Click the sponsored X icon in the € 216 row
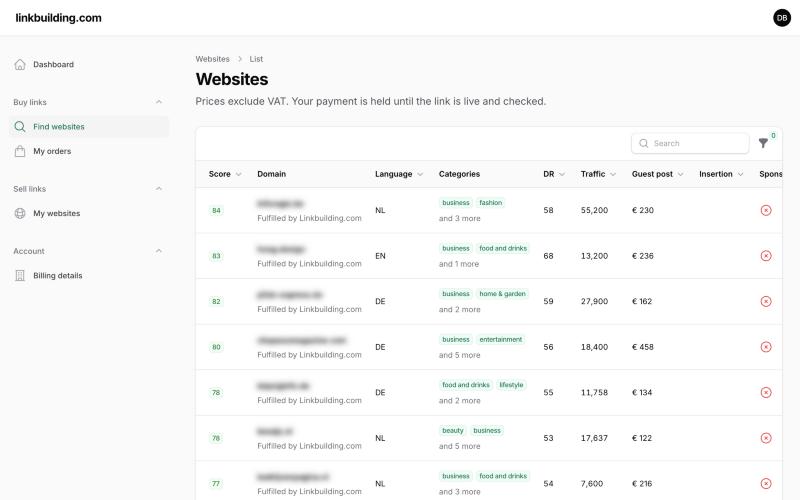Viewport: 800px width, 500px height. (766, 483)
